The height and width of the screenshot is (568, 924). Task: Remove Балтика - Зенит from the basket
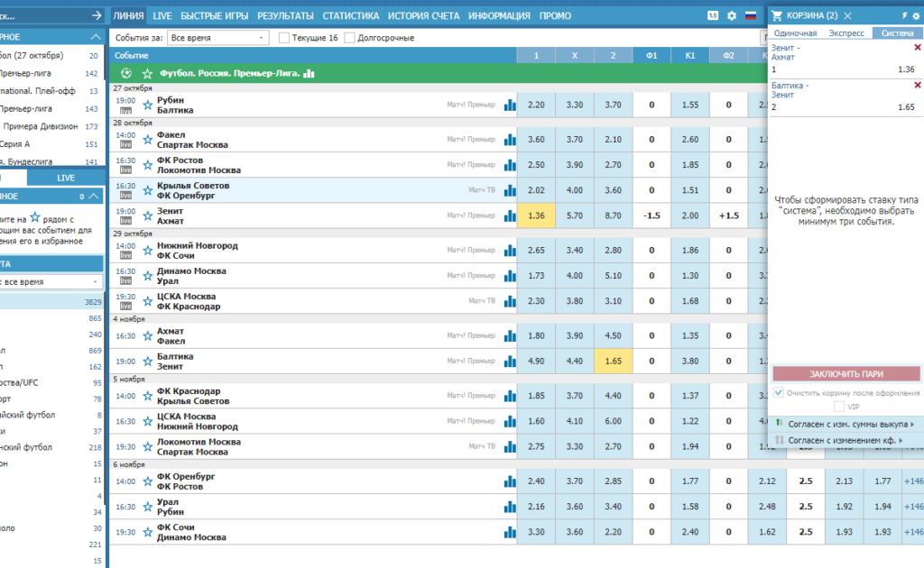coord(917,86)
